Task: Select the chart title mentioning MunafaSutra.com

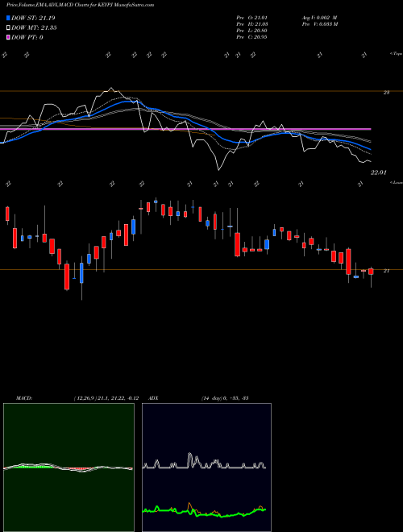Action: pos(80,5)
